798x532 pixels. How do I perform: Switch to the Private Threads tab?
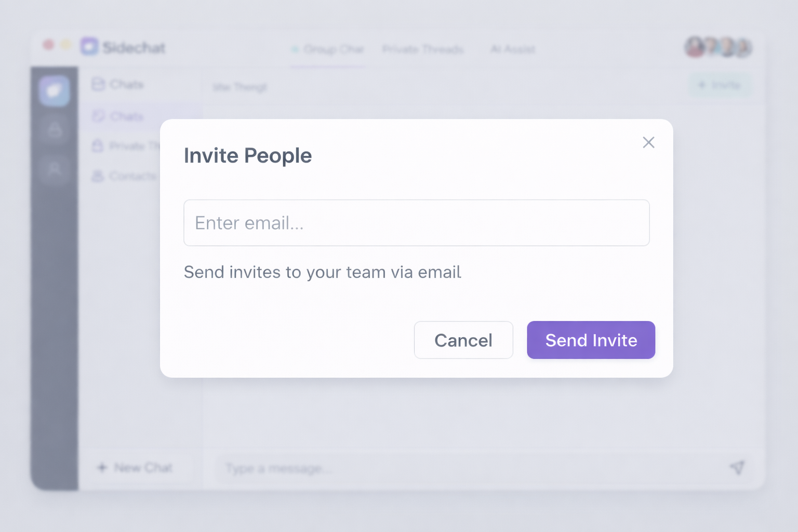[x=423, y=49]
